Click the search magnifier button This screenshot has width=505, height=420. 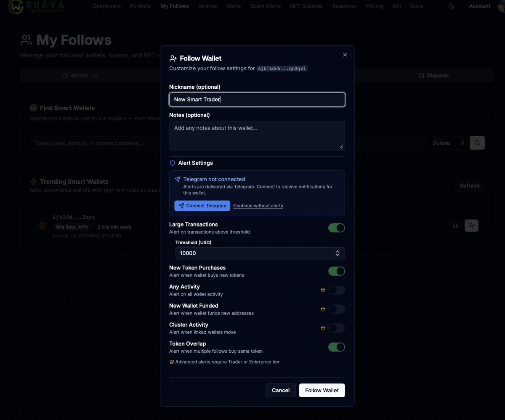point(477,143)
